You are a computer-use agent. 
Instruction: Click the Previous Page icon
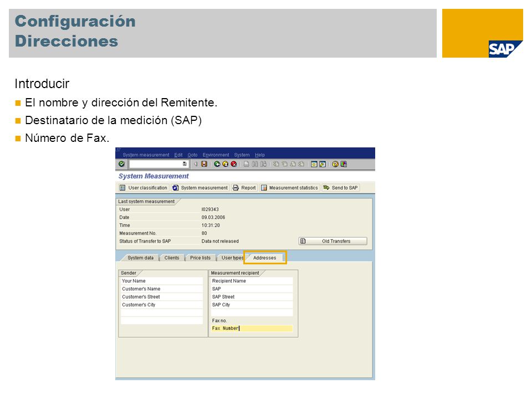click(285, 164)
